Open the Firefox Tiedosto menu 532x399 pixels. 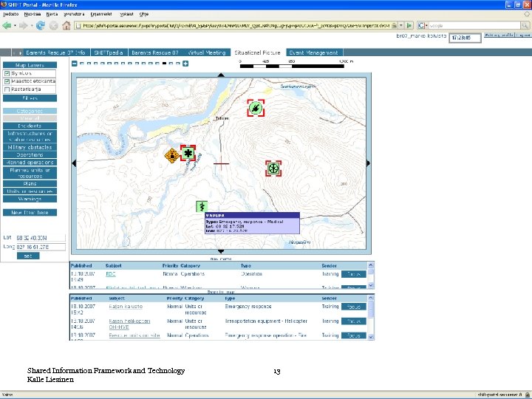click(11, 14)
